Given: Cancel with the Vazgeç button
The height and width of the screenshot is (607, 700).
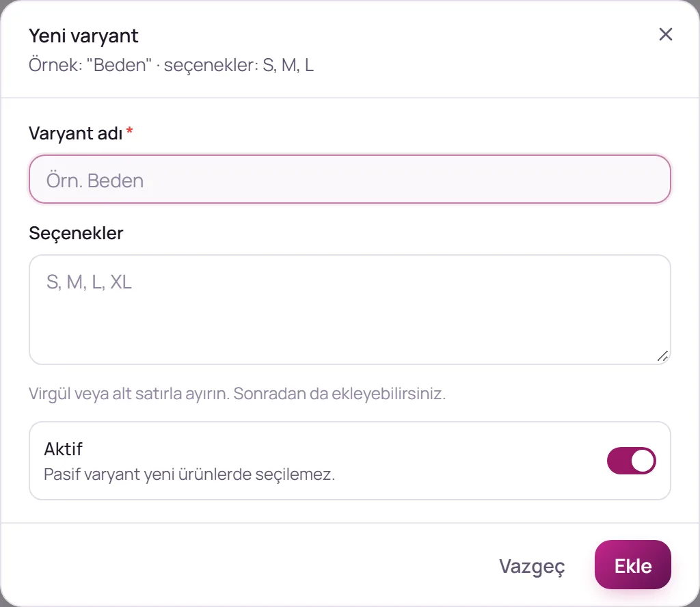Looking at the screenshot, I should tap(532, 565).
